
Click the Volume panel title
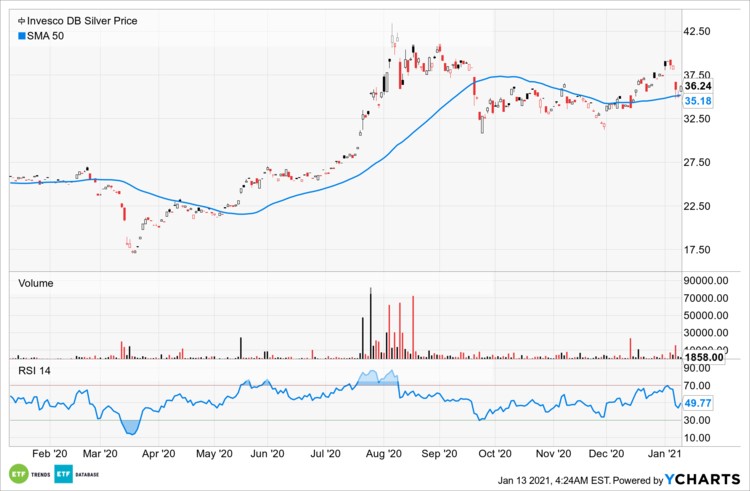click(x=38, y=283)
